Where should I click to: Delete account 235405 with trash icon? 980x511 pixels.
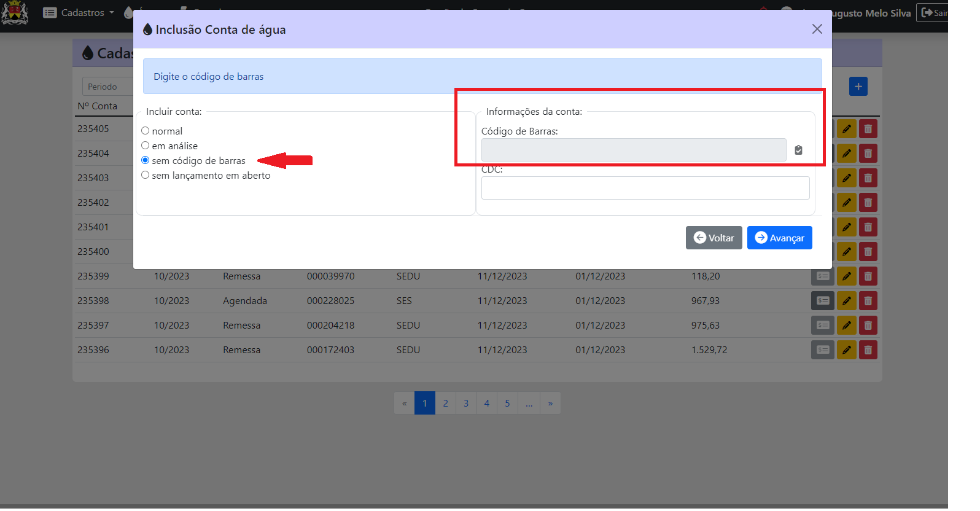coord(868,129)
